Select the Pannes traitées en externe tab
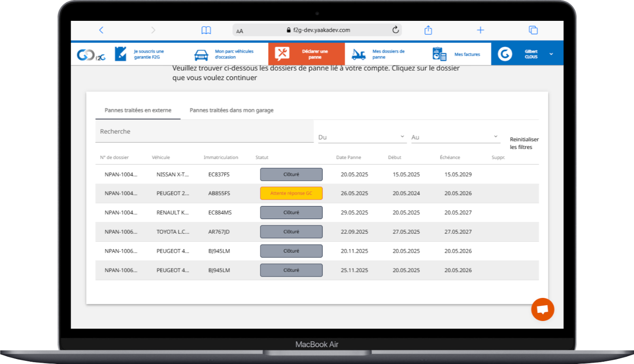 tap(138, 110)
